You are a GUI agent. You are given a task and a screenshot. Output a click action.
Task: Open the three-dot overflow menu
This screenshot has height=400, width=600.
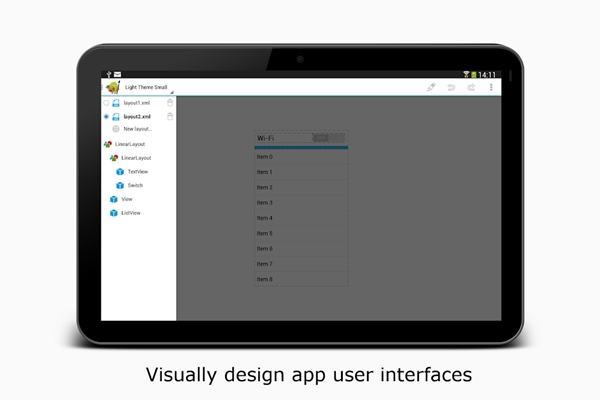(x=491, y=88)
